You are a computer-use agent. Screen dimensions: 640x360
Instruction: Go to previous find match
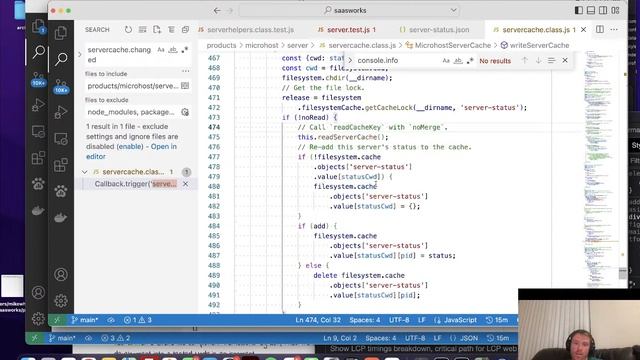click(x=524, y=60)
